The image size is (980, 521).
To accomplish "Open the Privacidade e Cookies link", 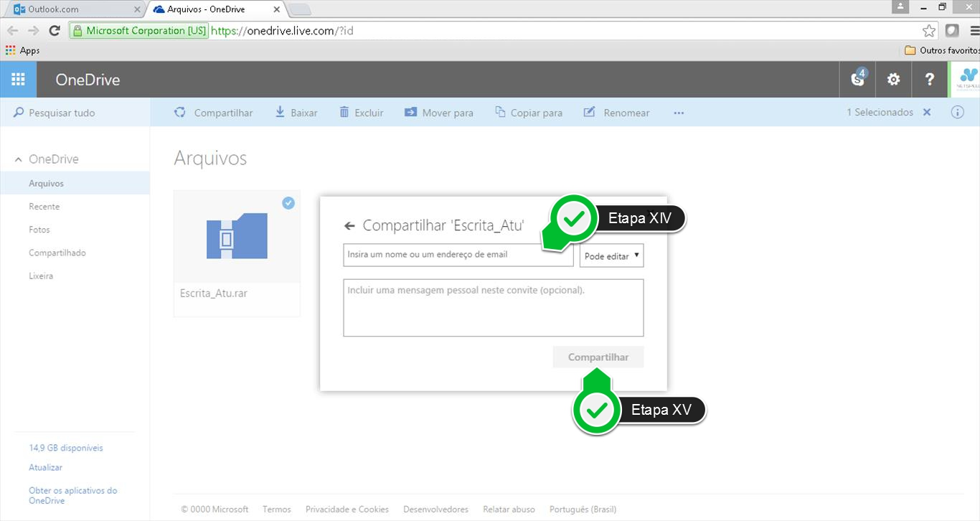I will tap(347, 510).
